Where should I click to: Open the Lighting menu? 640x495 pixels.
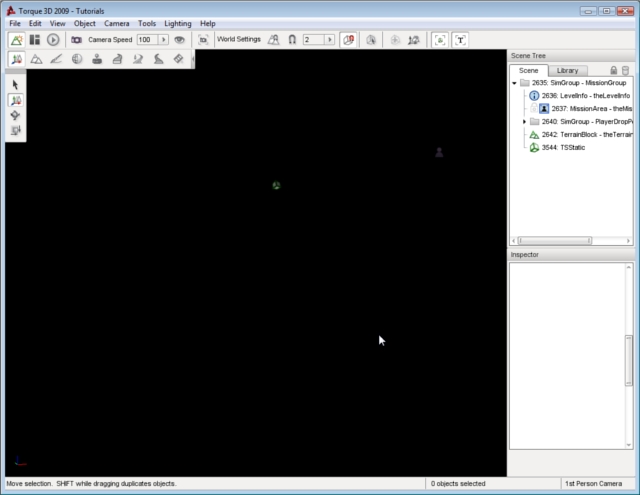[x=177, y=23]
